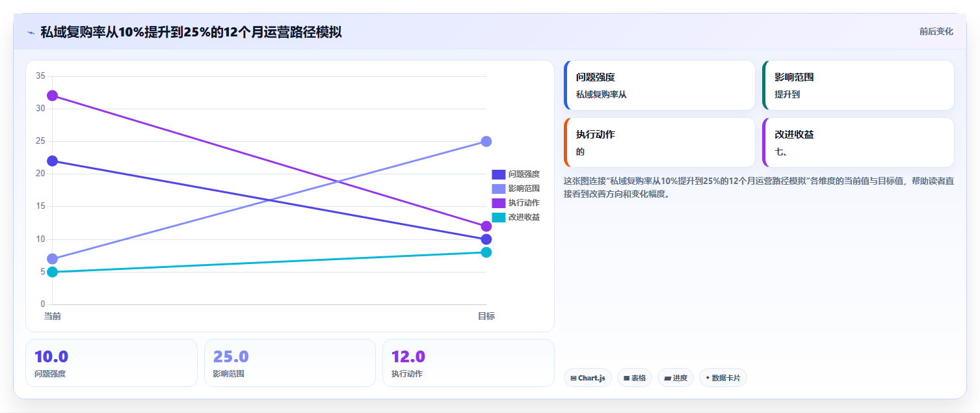Select the 影响范围 data point at 目标 (25)
Viewport: 980px width, 413px height.
coord(486,142)
